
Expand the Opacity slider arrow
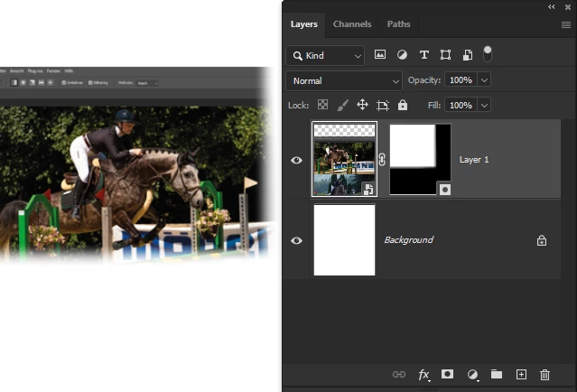484,79
